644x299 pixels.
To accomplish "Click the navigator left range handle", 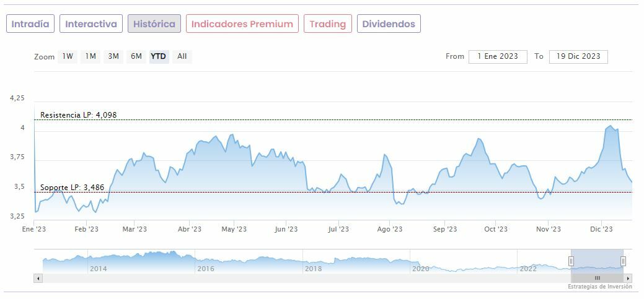I will tap(571, 261).
